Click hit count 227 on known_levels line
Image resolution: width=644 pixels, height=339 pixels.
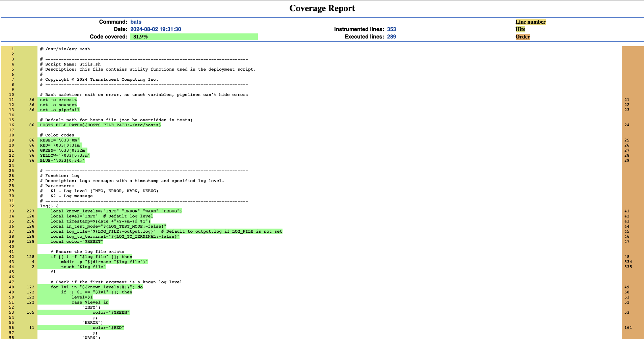pos(30,211)
